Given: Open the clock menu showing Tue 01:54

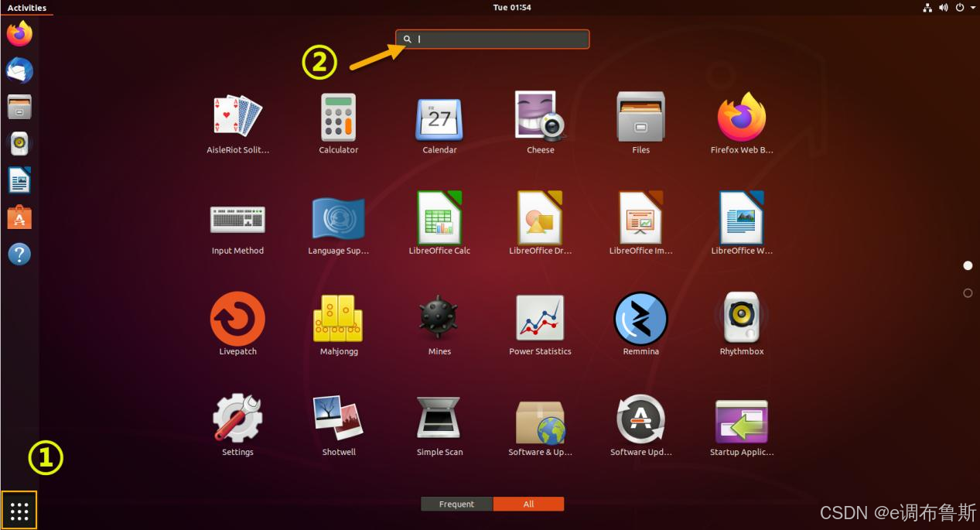Looking at the screenshot, I should pos(512,8).
